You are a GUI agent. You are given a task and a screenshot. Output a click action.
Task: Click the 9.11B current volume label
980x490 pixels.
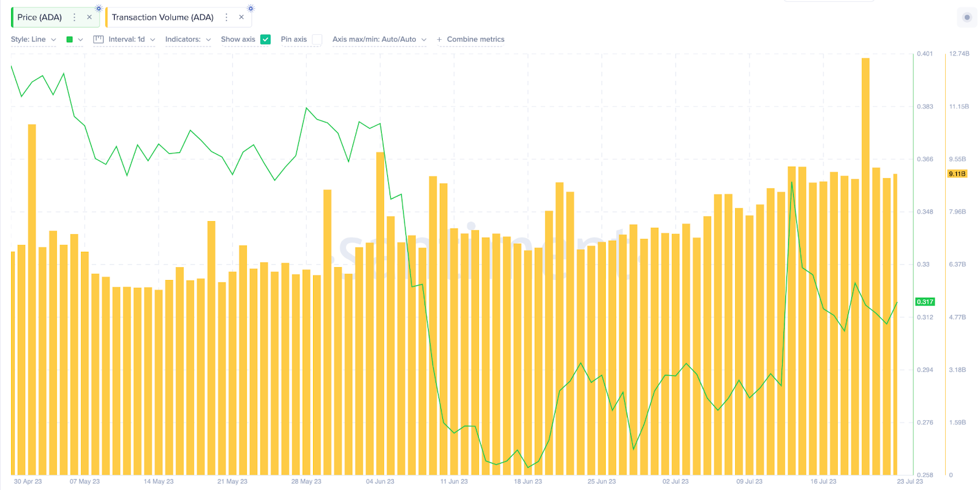(957, 174)
